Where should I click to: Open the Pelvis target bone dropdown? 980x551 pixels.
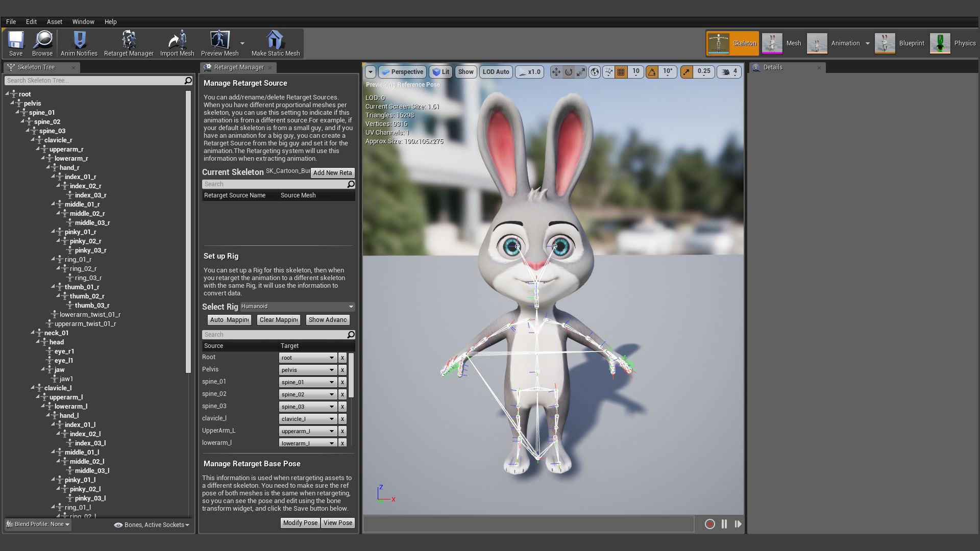pyautogui.click(x=307, y=370)
